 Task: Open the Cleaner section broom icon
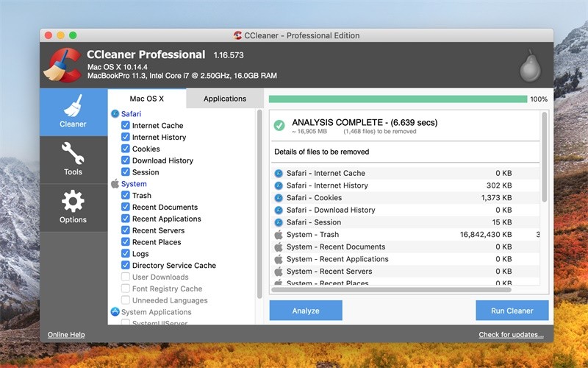(x=73, y=105)
